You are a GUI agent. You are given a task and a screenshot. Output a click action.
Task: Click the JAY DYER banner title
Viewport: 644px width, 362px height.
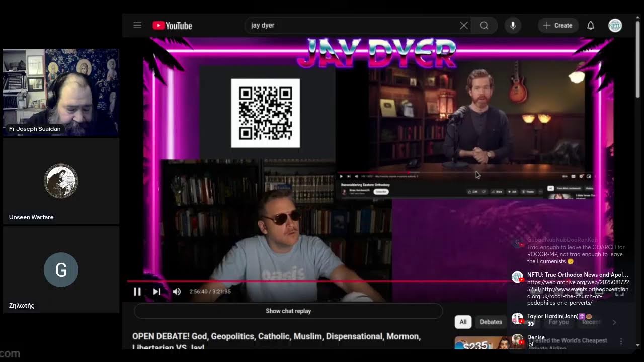[x=376, y=53]
